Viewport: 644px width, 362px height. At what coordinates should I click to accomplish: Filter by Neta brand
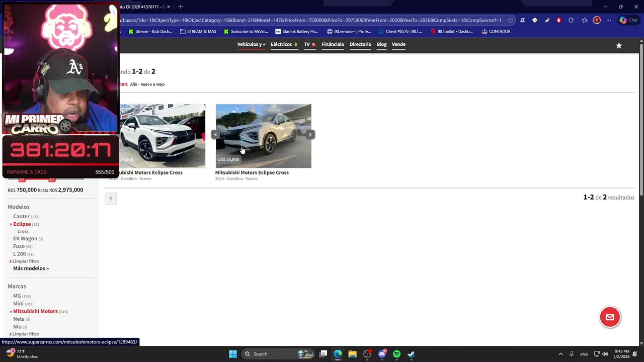pos(19,319)
